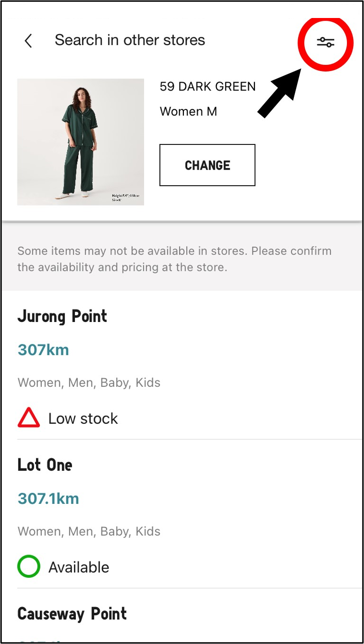The image size is (364, 644).
Task: Open the Causeway Point store entry
Action: 72,614
